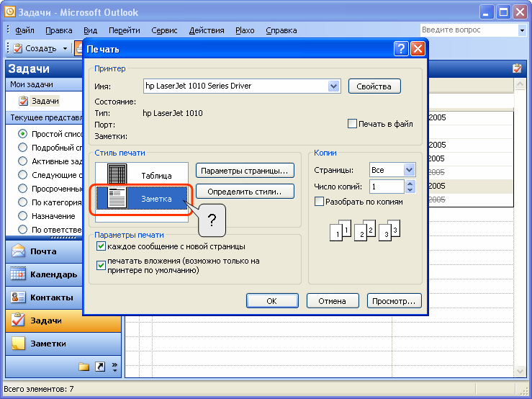Enable Печать в файл checkbox

[352, 124]
